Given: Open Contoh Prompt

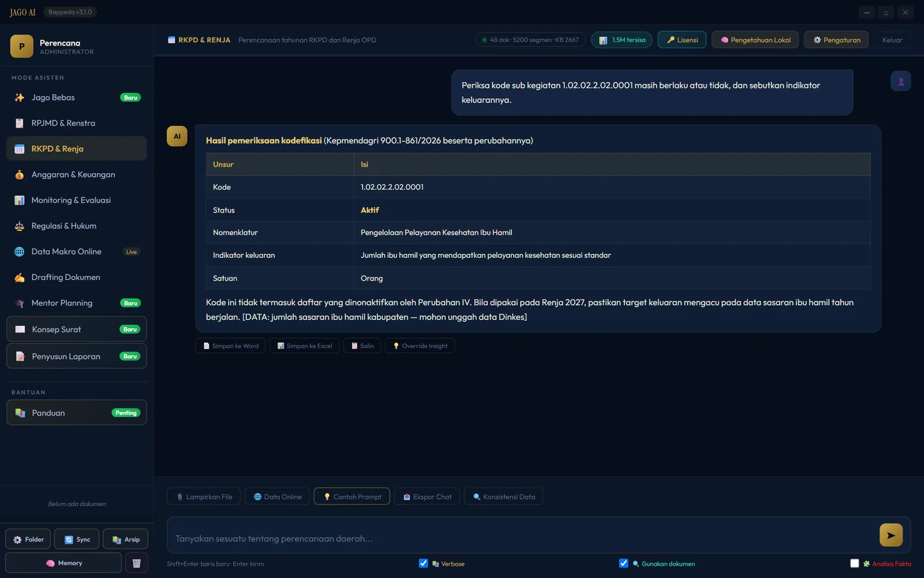Looking at the screenshot, I should coord(352,497).
